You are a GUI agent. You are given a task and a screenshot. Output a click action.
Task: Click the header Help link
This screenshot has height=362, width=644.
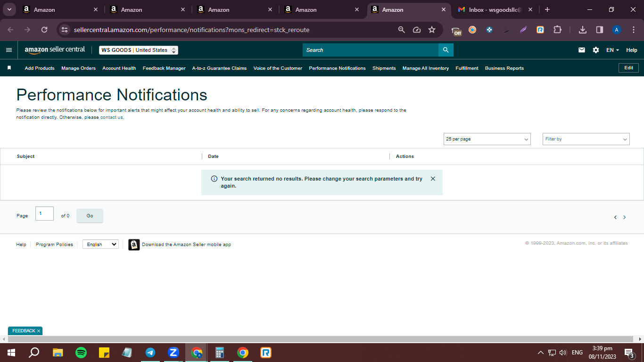pyautogui.click(x=632, y=50)
